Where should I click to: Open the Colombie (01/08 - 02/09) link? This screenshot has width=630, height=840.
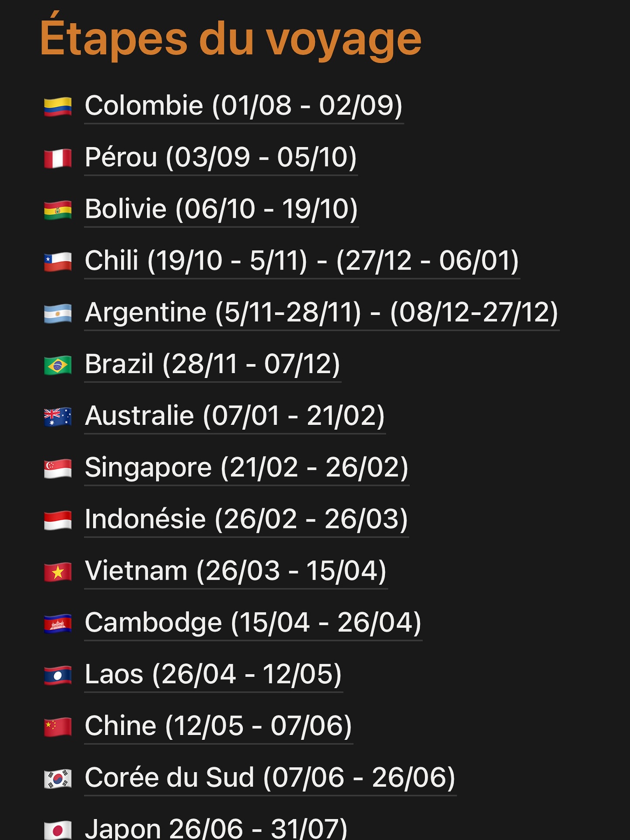pyautogui.click(x=243, y=106)
